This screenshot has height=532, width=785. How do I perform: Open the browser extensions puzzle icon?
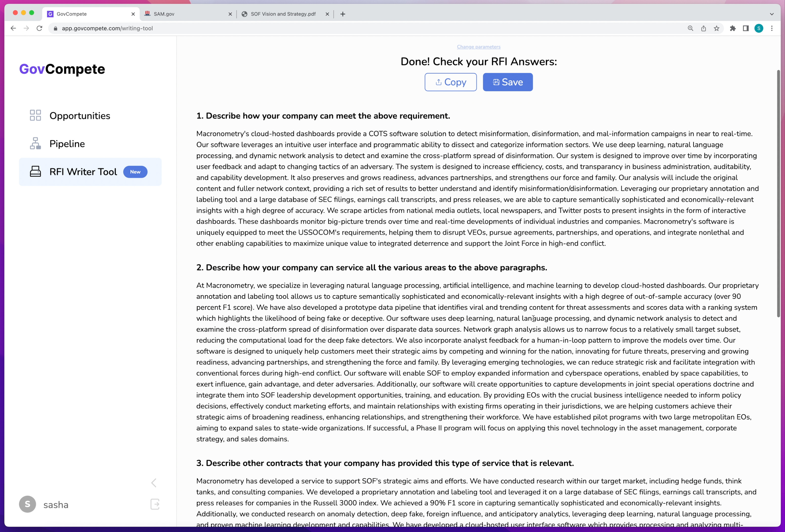tap(733, 28)
